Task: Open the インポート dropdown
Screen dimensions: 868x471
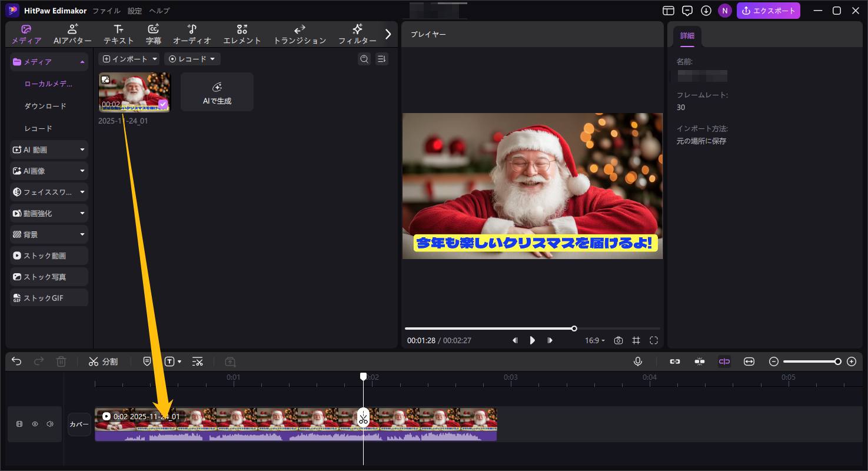Action: [129, 59]
